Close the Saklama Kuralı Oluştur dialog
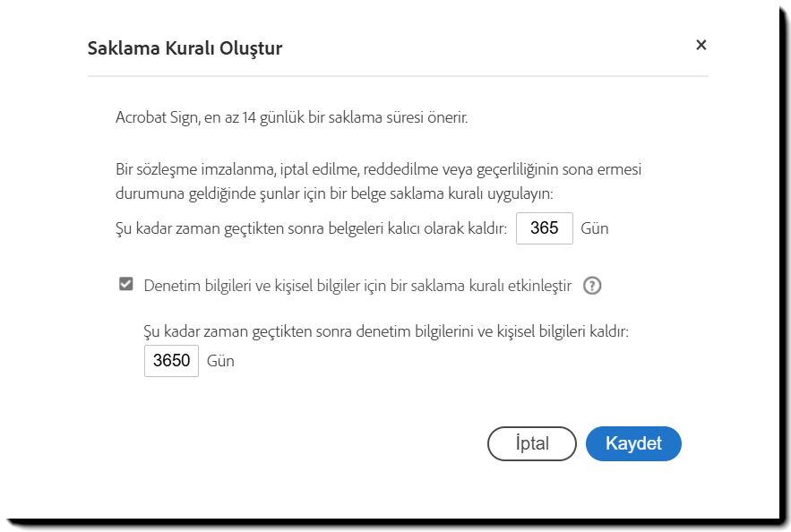 coord(701,45)
